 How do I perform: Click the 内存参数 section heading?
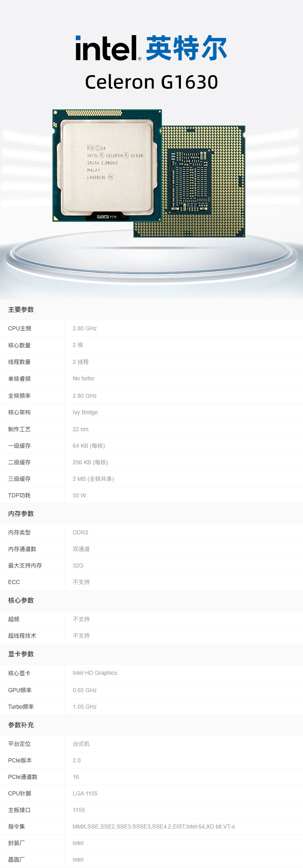21,513
